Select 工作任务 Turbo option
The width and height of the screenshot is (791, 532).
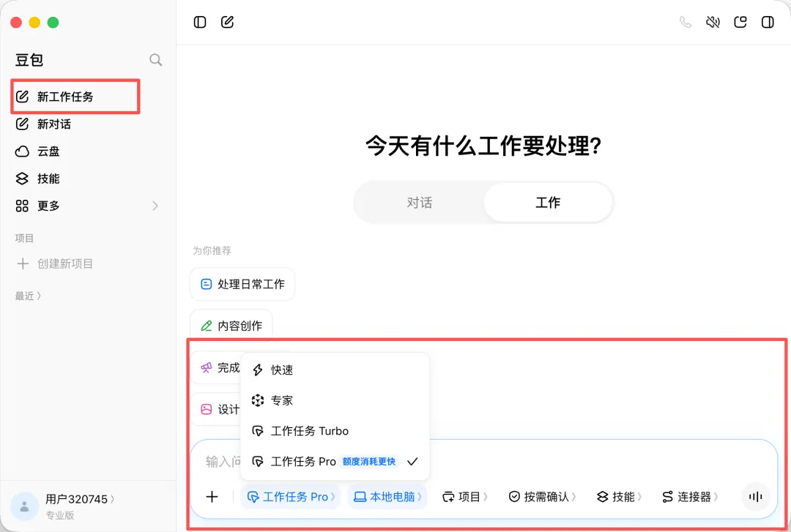pyautogui.click(x=335, y=431)
